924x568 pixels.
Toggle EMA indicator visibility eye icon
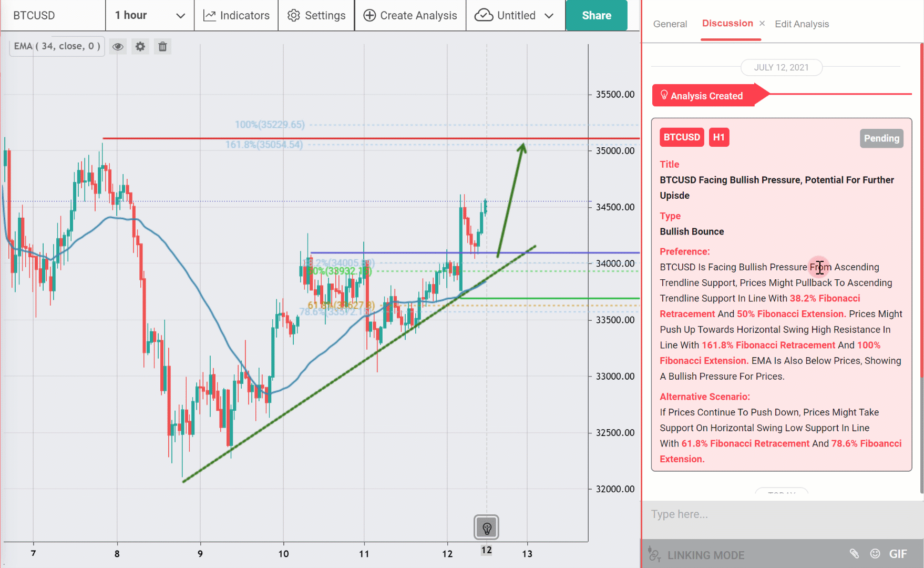(118, 47)
